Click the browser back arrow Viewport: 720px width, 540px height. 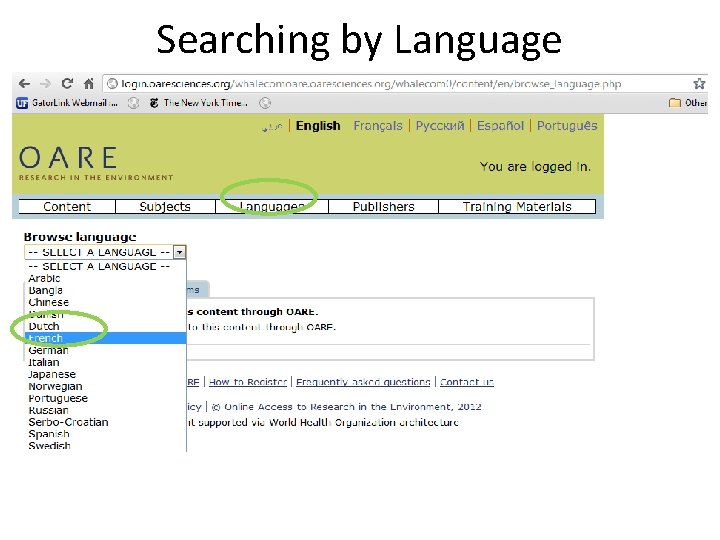(x=24, y=84)
